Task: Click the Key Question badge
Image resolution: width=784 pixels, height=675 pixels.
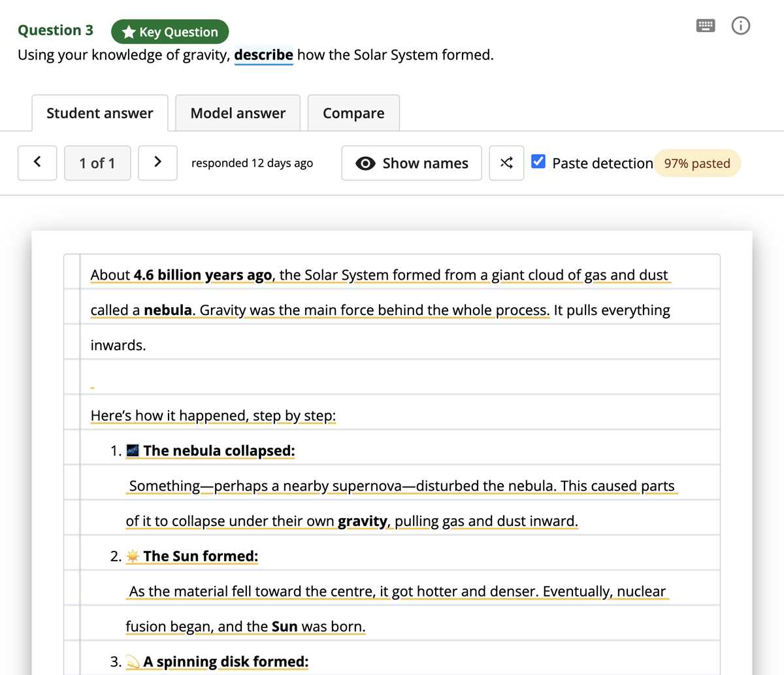Action: (x=170, y=32)
